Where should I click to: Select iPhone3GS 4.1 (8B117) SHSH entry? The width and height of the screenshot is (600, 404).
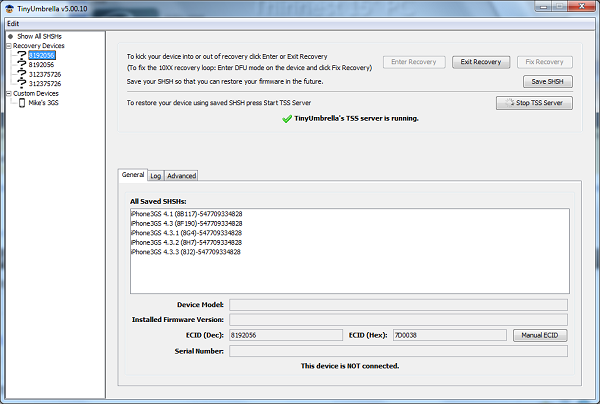(186, 214)
